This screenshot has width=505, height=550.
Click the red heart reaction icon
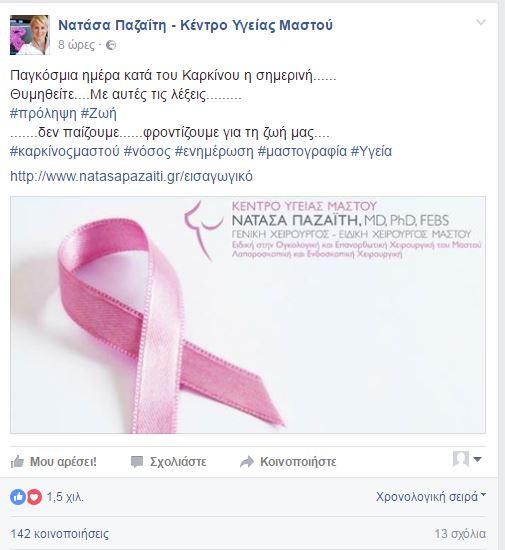pos(34,497)
